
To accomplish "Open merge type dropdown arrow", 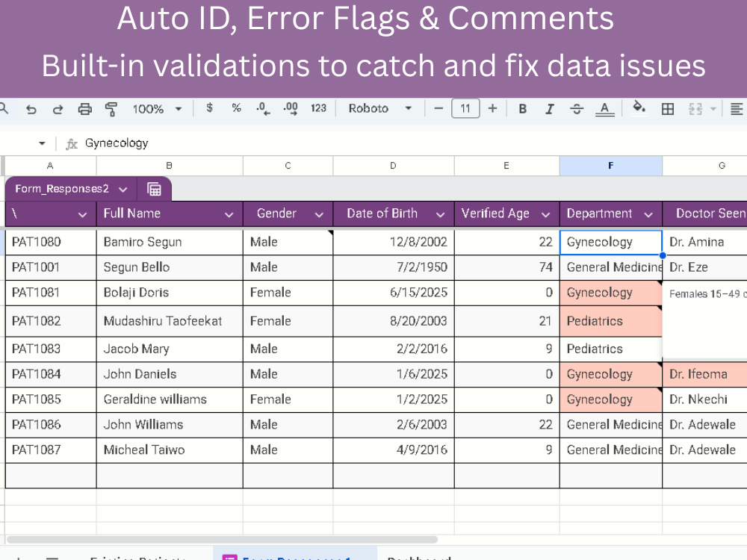I will [x=713, y=109].
